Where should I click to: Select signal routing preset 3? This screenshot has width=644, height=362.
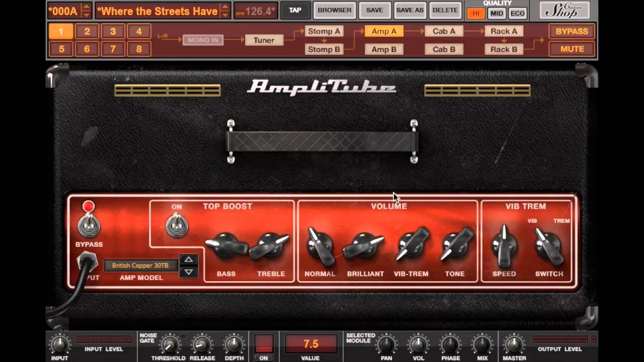[113, 31]
